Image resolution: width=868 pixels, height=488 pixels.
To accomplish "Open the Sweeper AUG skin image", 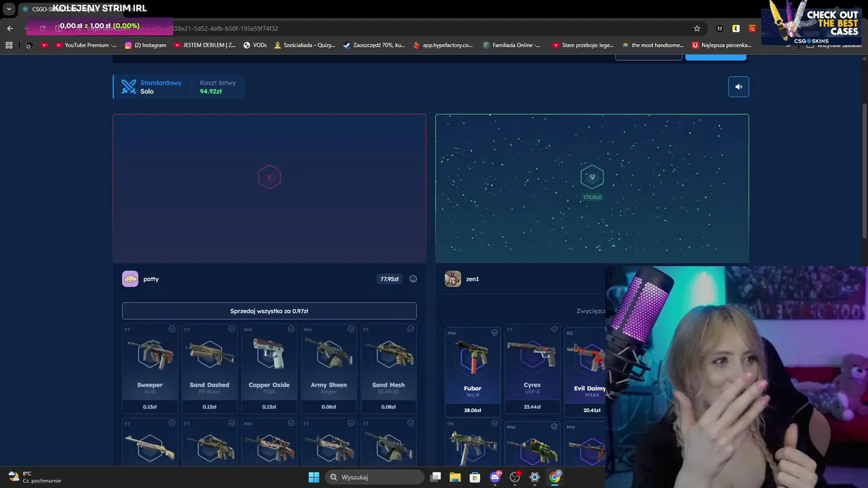I will pos(150,354).
